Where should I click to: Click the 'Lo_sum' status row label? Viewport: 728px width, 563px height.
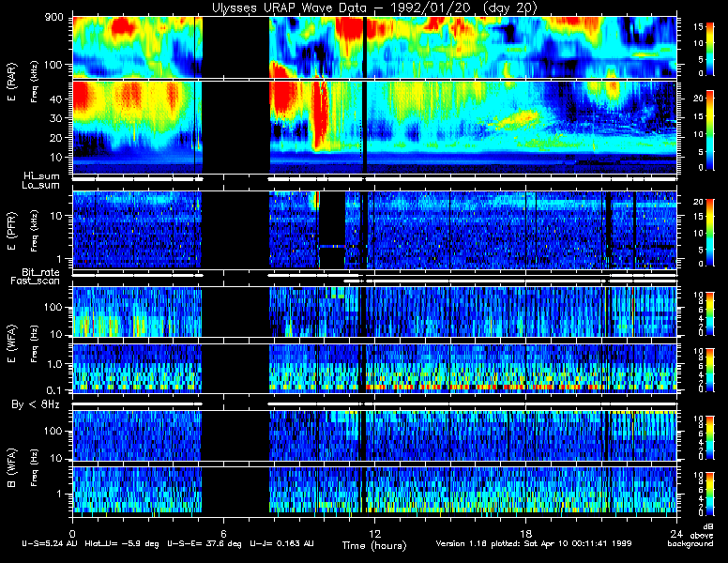coord(40,185)
